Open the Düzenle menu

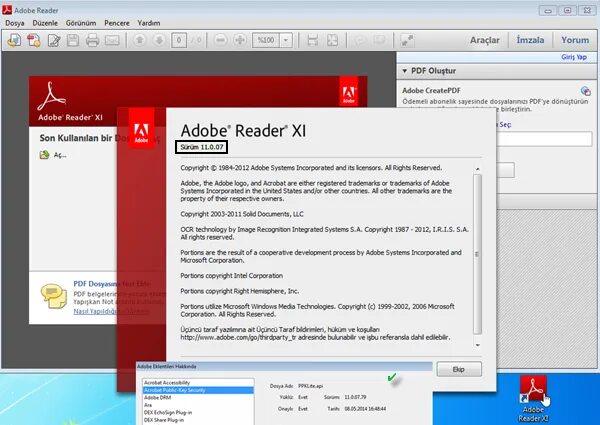(x=45, y=23)
